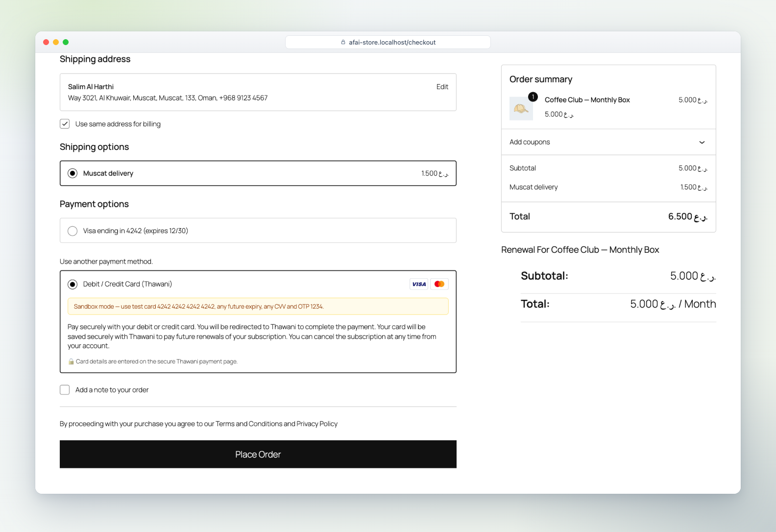Click the green macOS fullscreen window button

click(66, 42)
